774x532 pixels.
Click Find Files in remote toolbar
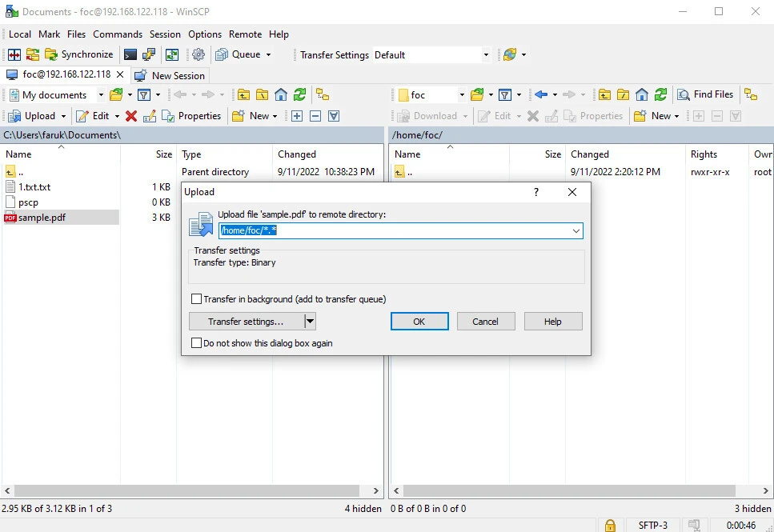[x=705, y=94]
